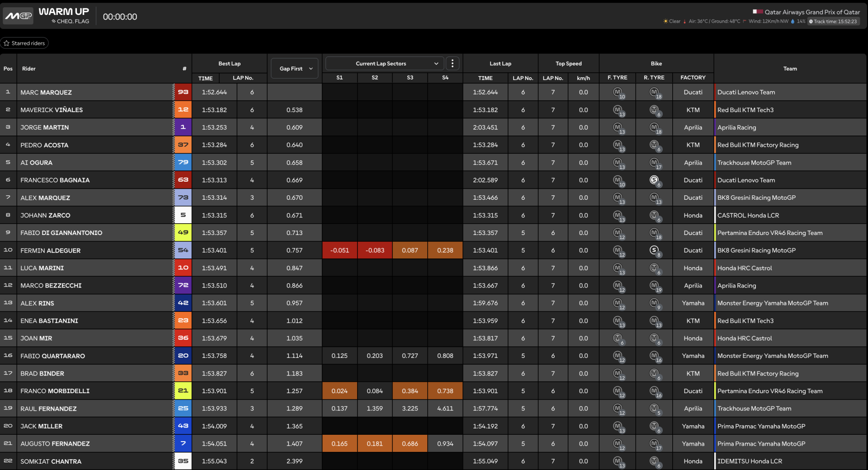This screenshot has height=470, width=868.
Task: Click Fabio Quartararo rear tyre icon
Action: point(655,356)
